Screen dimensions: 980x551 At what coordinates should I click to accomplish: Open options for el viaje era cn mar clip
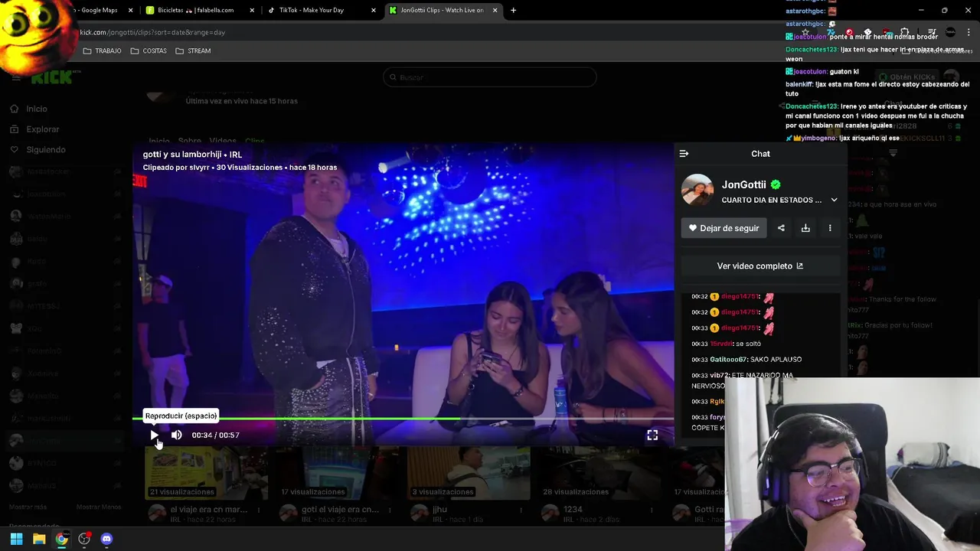(259, 510)
